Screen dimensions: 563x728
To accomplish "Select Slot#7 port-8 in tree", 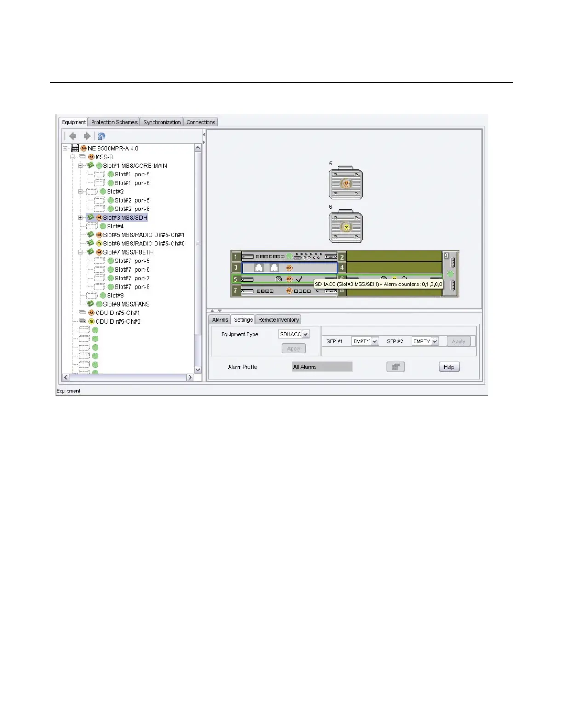I will click(x=132, y=287).
